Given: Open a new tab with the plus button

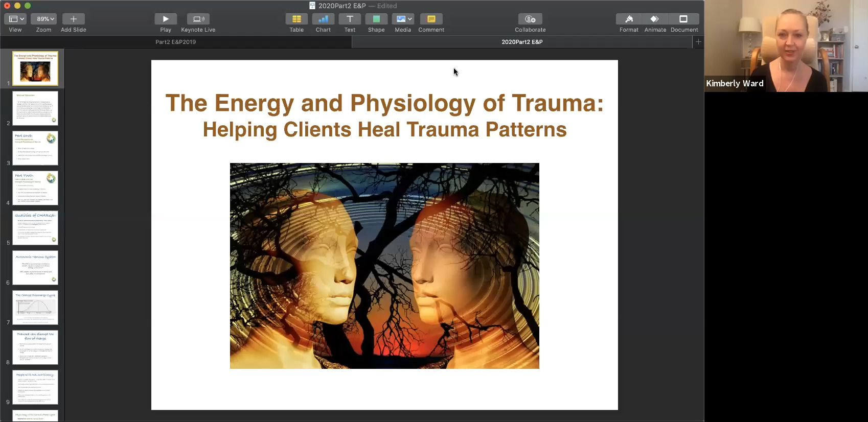Looking at the screenshot, I should (698, 42).
